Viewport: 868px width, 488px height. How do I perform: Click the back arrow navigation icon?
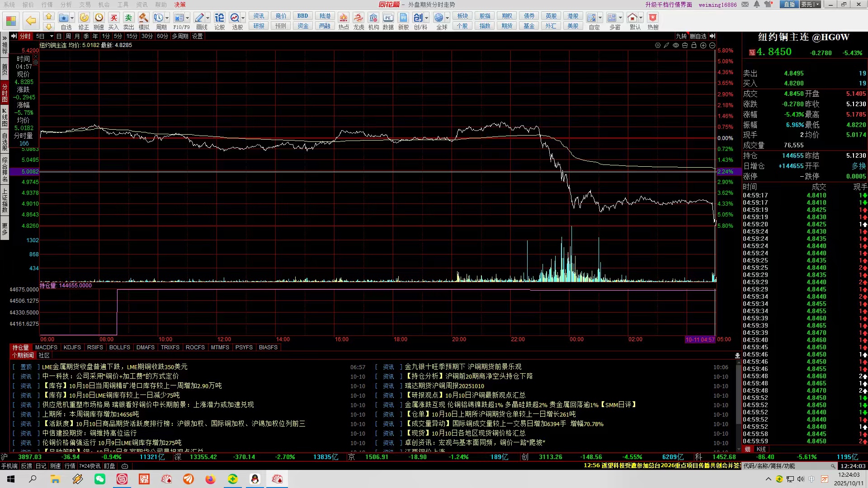pyautogui.click(x=31, y=20)
